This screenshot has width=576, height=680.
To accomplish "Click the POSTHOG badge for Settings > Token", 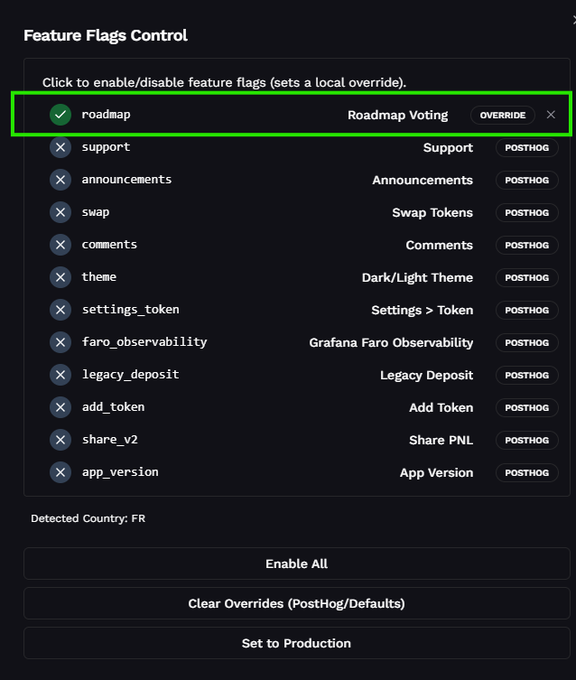I will pyautogui.click(x=527, y=311).
